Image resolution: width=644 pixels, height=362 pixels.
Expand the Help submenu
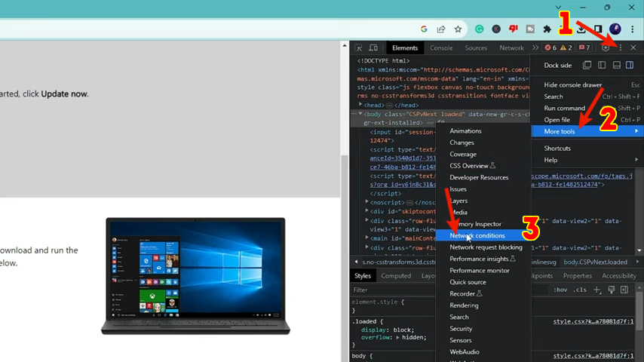pyautogui.click(x=587, y=160)
